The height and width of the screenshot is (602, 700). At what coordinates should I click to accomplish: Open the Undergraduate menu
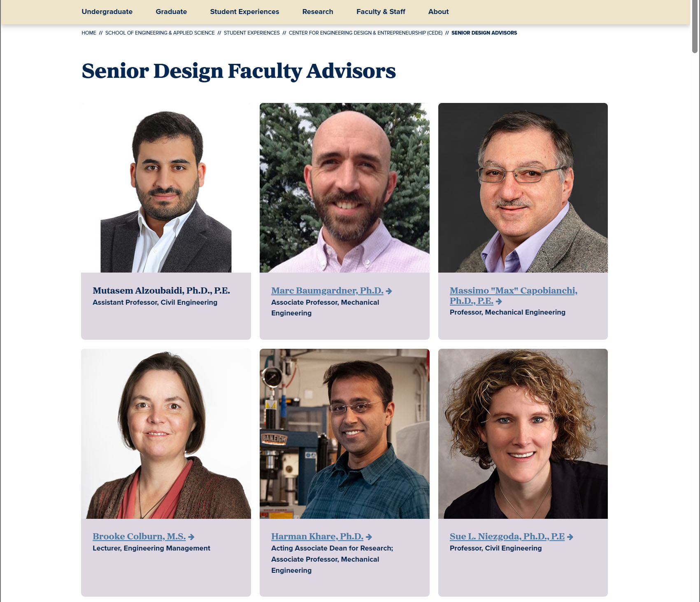[x=107, y=12]
